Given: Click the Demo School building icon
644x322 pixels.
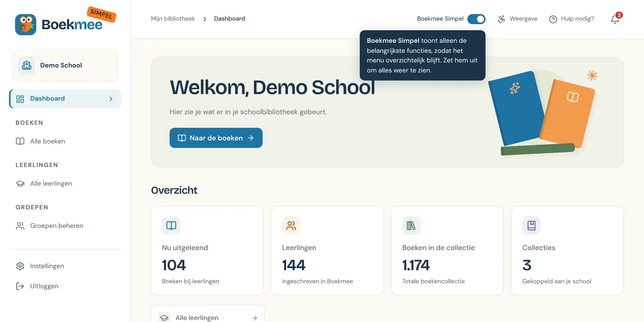Looking at the screenshot, I should [27, 65].
